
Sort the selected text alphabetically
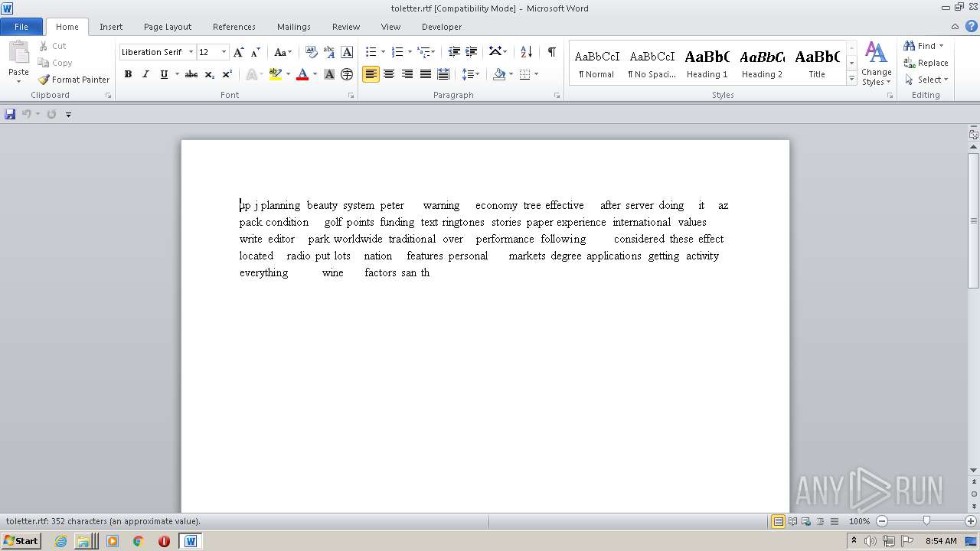coord(526,52)
